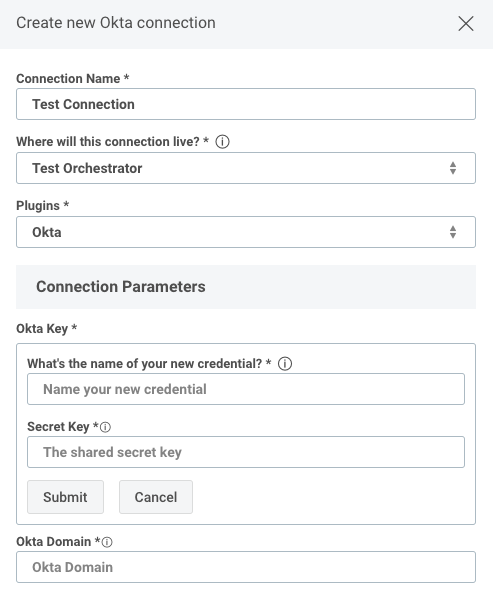
Task: Cancel the new credential creation
Action: pyautogui.click(x=156, y=497)
